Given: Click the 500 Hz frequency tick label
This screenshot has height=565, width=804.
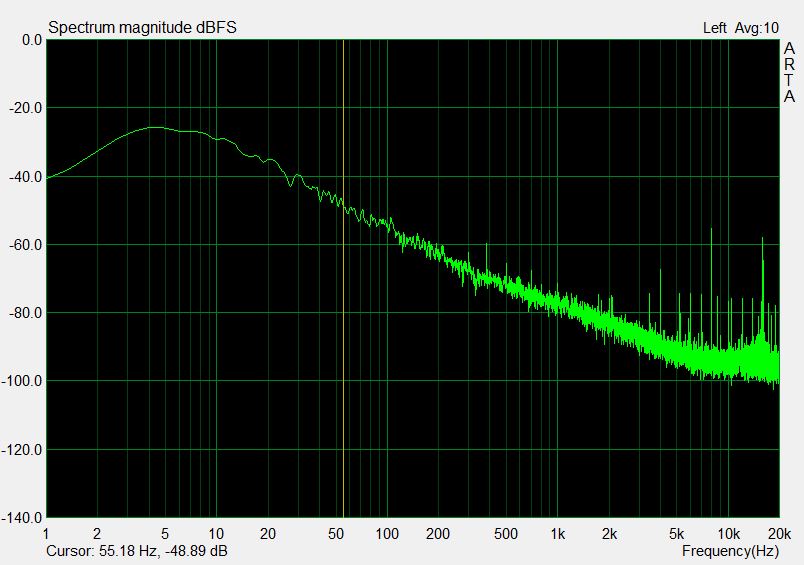Looking at the screenshot, I should click(506, 534).
